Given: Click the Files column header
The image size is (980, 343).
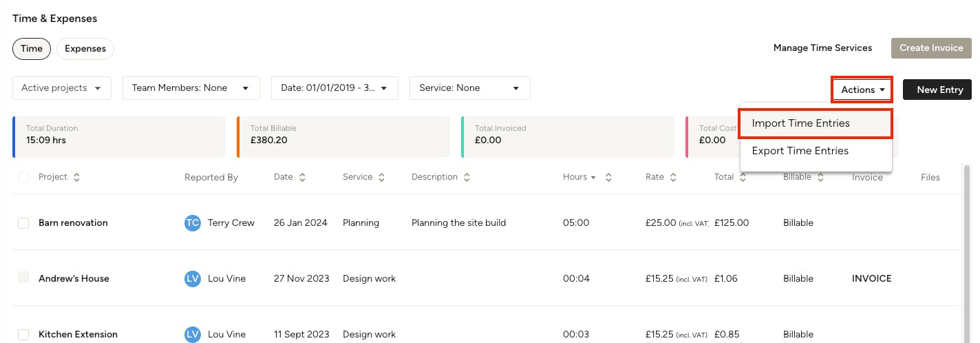Looking at the screenshot, I should click(x=930, y=177).
